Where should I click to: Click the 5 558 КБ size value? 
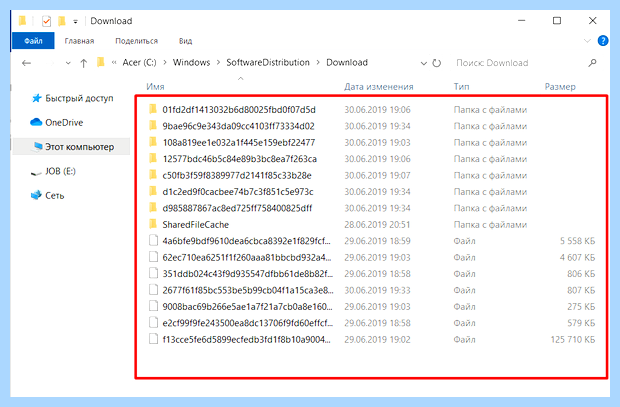click(577, 241)
